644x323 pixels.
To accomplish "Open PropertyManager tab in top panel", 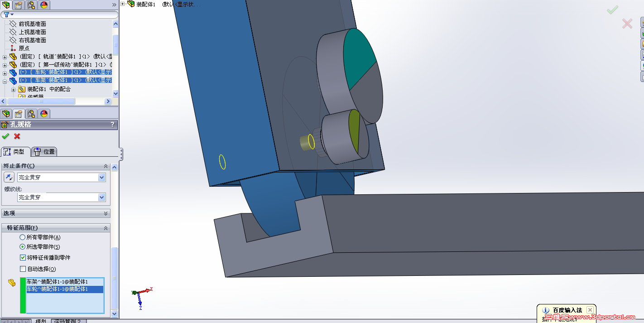I will coord(19,5).
